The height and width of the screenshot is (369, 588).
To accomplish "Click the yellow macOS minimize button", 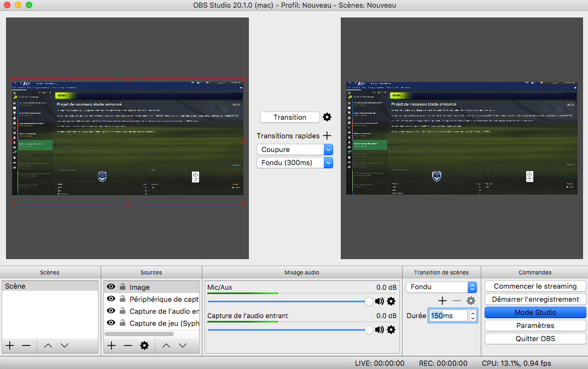I will [18, 5].
